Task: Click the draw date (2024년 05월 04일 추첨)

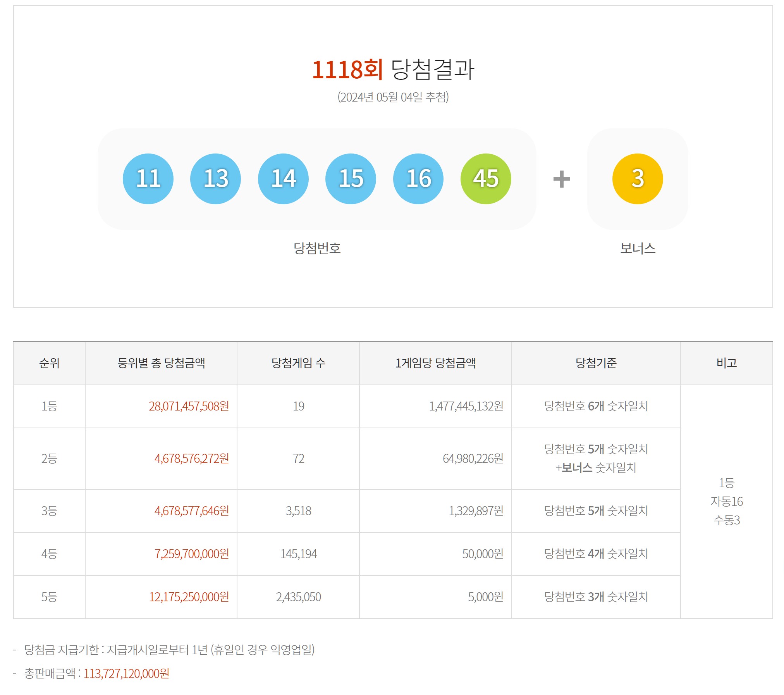Action: pos(393,97)
